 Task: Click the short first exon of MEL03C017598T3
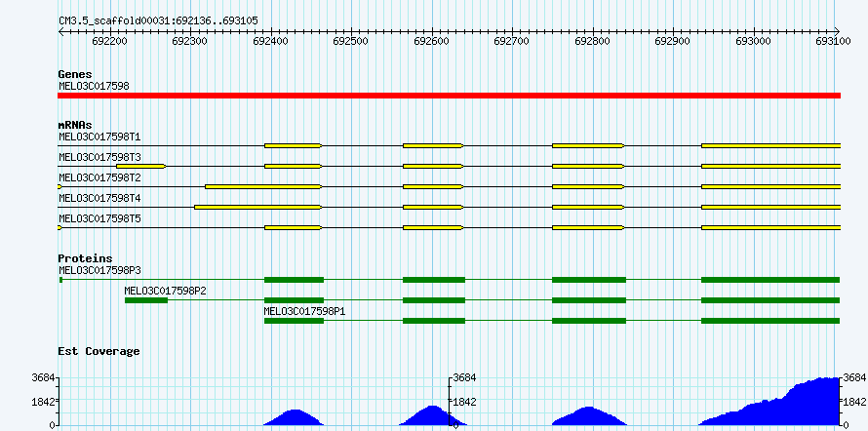[141, 166]
